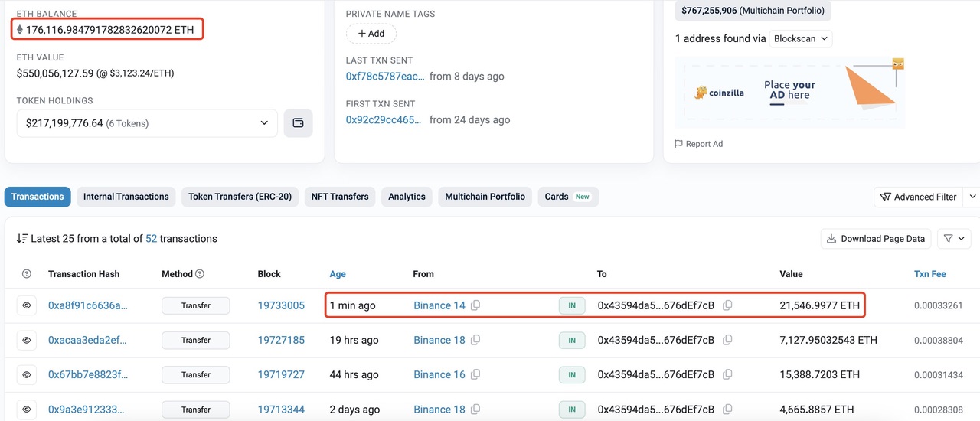
Task: Show quick view of transaction 0x67bb7e8823f
Action: [27, 375]
